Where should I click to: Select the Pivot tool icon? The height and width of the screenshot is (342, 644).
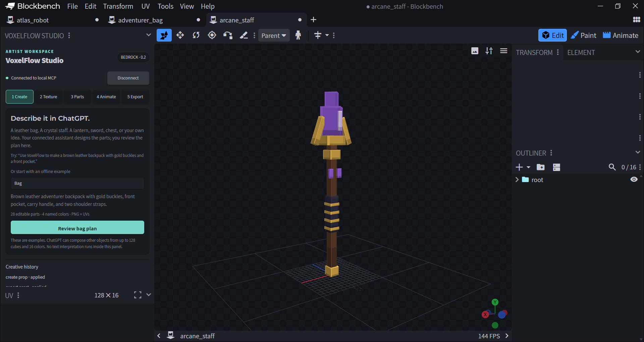(212, 35)
